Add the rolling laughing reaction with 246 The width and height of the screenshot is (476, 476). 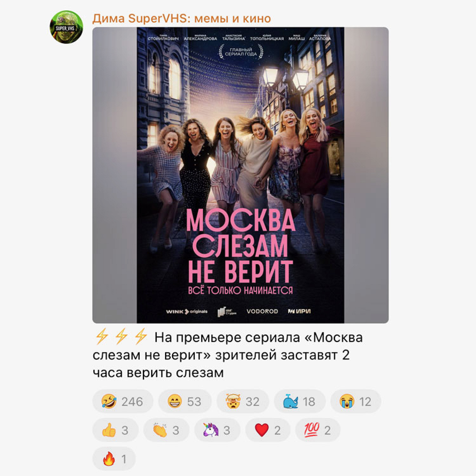(x=123, y=401)
